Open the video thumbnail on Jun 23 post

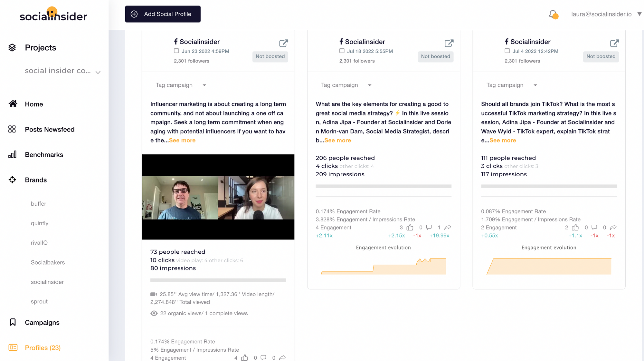(x=218, y=197)
